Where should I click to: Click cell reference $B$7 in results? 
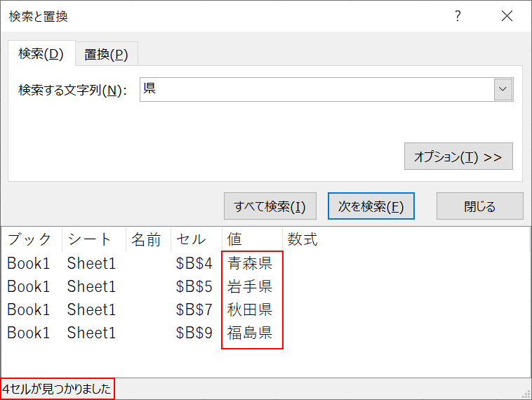click(194, 309)
